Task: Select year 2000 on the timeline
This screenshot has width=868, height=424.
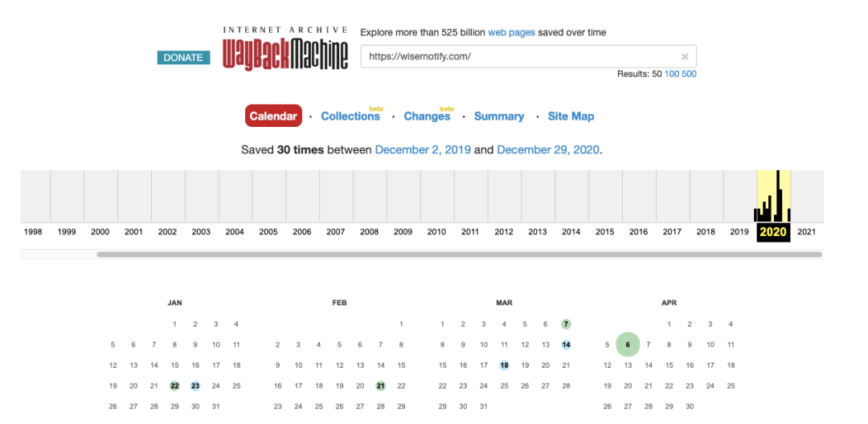Action: point(100,232)
